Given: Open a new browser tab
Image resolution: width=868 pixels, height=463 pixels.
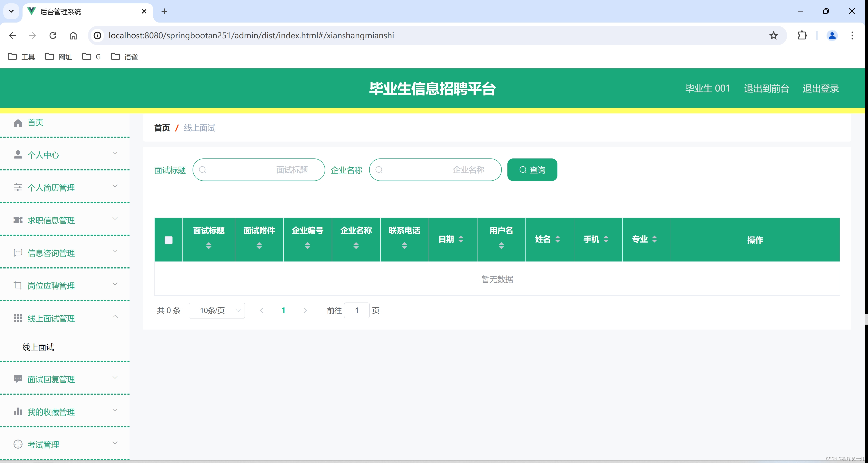Looking at the screenshot, I should pos(164,11).
